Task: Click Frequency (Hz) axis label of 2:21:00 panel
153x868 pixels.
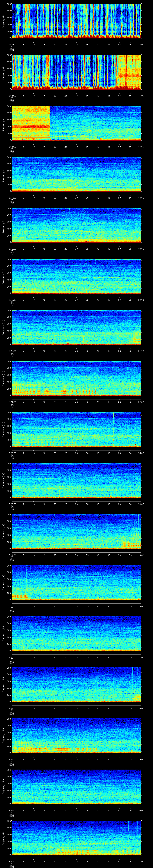Action: (3, 378)
